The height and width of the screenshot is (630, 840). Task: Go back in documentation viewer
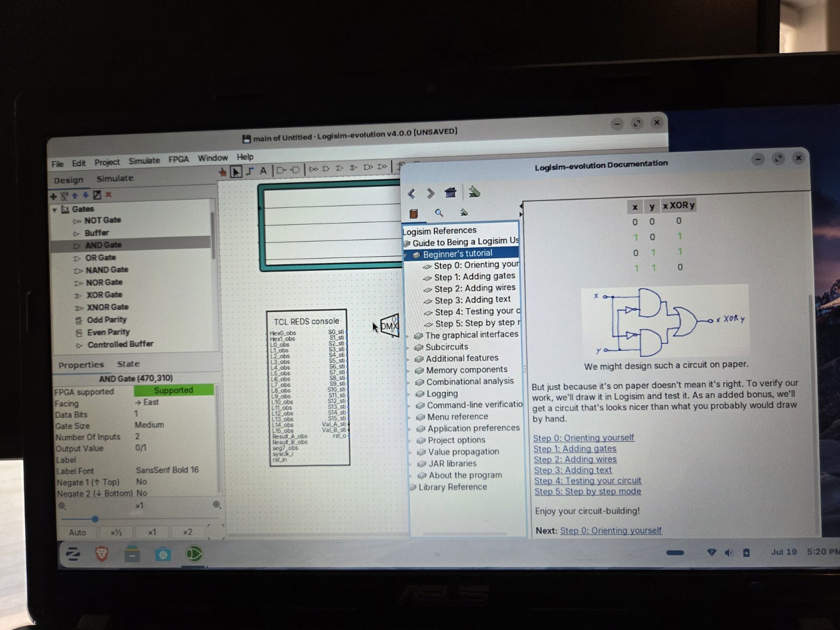pyautogui.click(x=412, y=194)
